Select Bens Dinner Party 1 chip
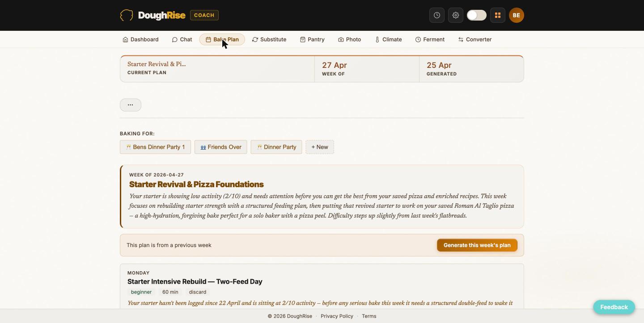The height and width of the screenshot is (323, 644). point(155,147)
